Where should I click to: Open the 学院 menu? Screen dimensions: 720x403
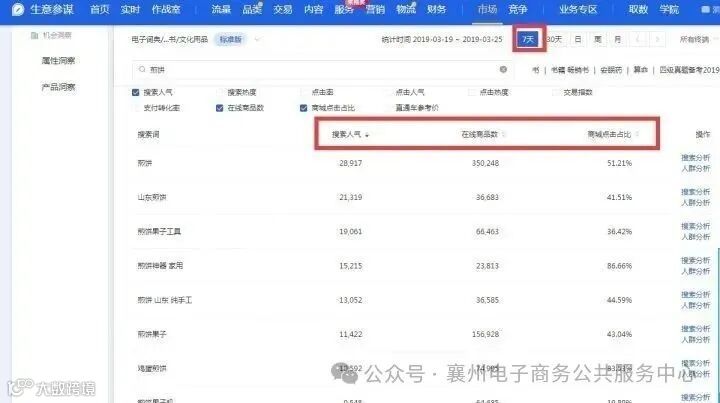(x=669, y=9)
